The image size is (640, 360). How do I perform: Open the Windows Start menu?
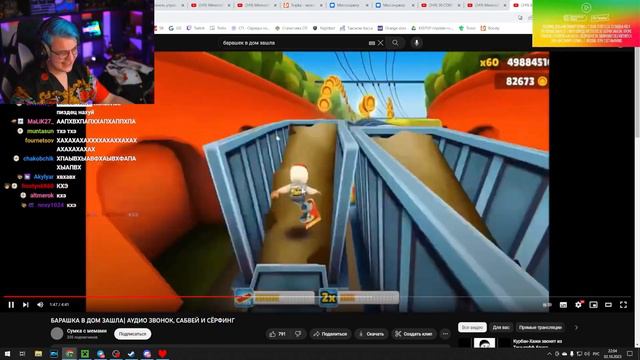(7, 353)
